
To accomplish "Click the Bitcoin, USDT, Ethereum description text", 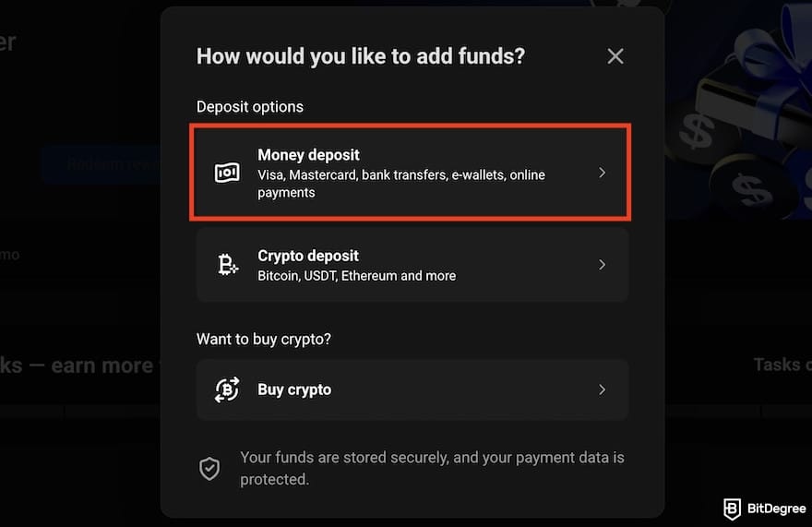I will (356, 275).
